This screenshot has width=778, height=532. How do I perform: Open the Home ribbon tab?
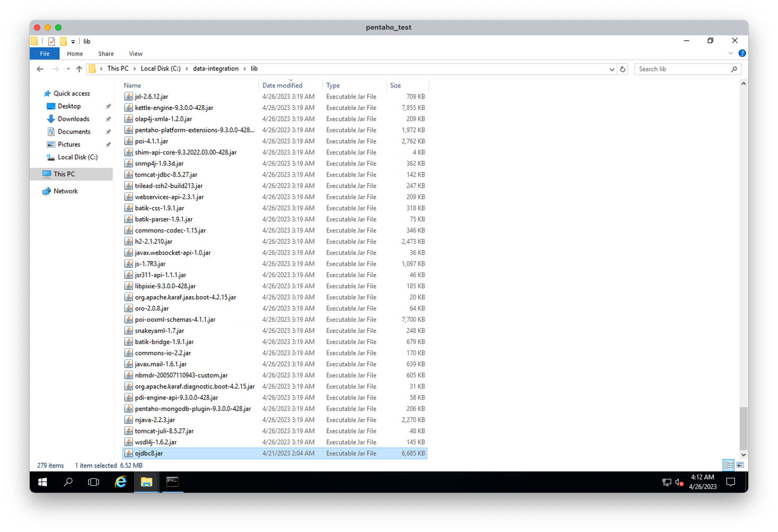pyautogui.click(x=75, y=54)
